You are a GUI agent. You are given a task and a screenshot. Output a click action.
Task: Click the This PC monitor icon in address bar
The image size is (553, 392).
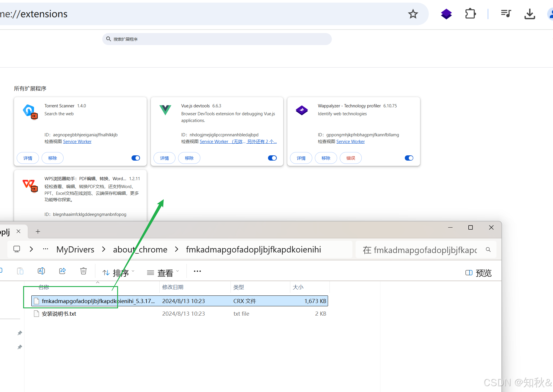pos(17,249)
